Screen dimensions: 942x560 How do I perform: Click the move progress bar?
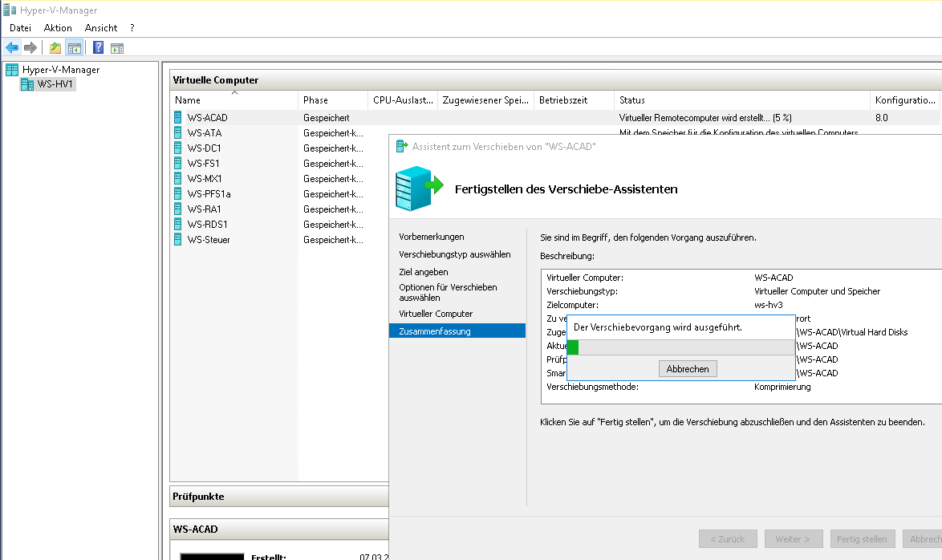680,347
